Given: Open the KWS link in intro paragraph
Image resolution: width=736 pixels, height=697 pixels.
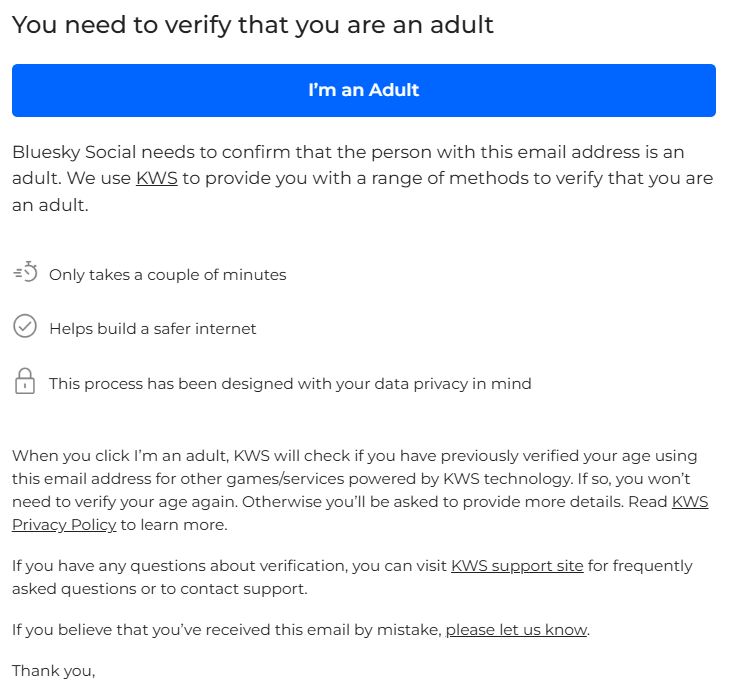Looking at the screenshot, I should [156, 179].
